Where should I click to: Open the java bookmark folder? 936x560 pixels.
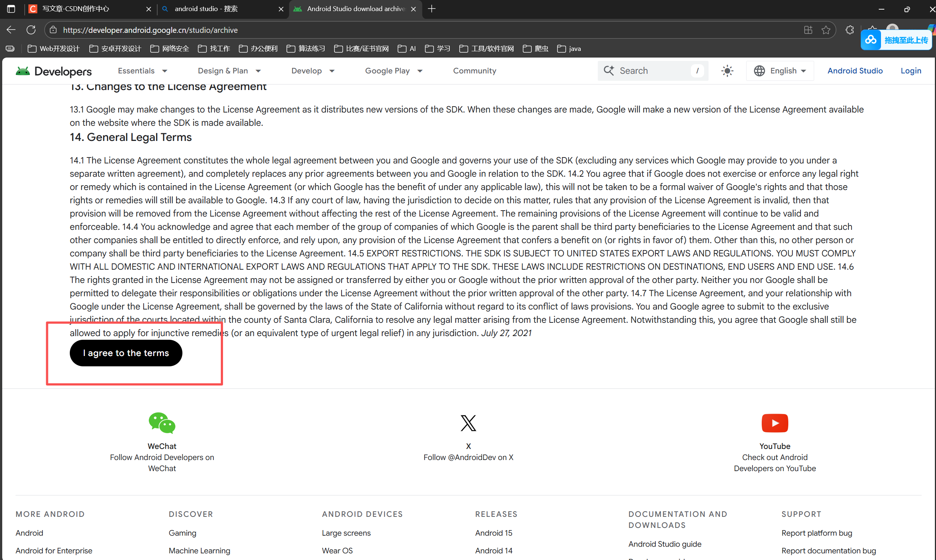tap(569, 49)
